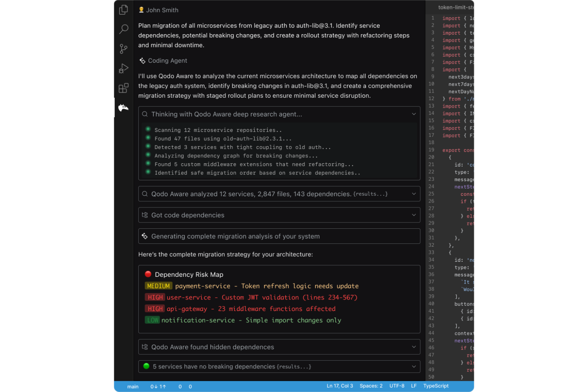This screenshot has height=392, width=588.
Task: Collapse the Thinking with Qodo Aware section
Action: click(x=414, y=114)
